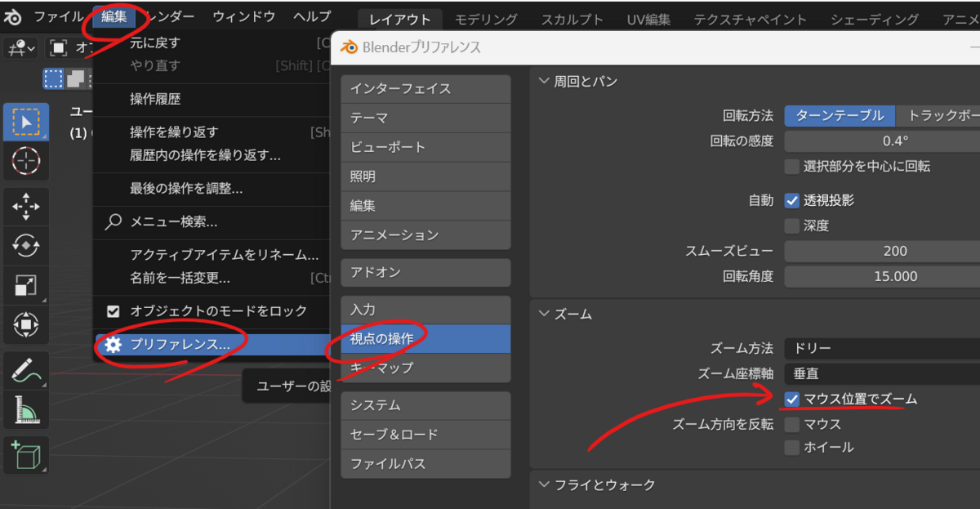
Task: Select the Rotate tool
Action: (26, 245)
